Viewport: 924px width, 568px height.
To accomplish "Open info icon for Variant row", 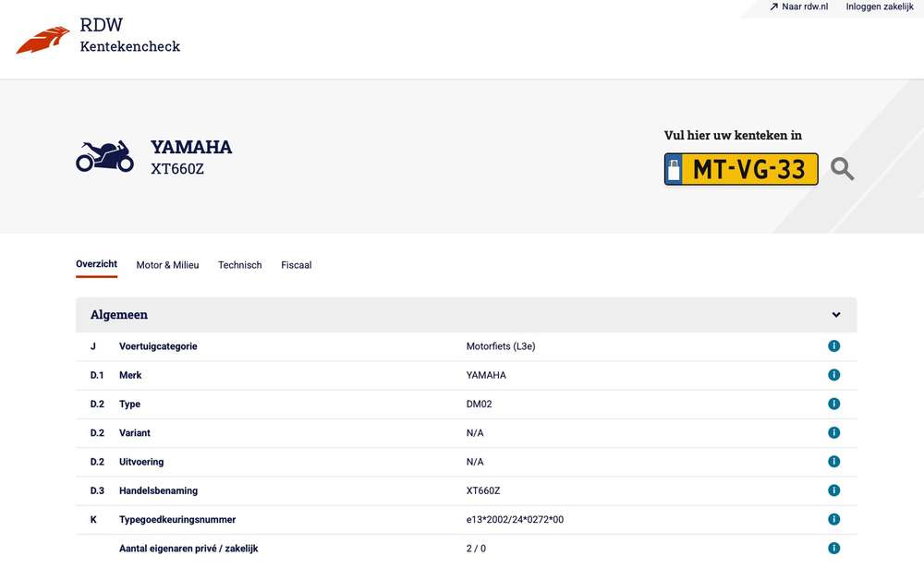I will 833,432.
